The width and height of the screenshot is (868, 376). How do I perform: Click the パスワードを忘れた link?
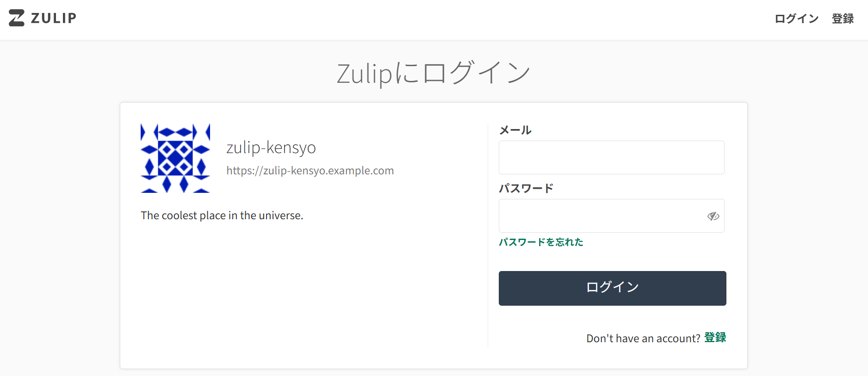540,242
